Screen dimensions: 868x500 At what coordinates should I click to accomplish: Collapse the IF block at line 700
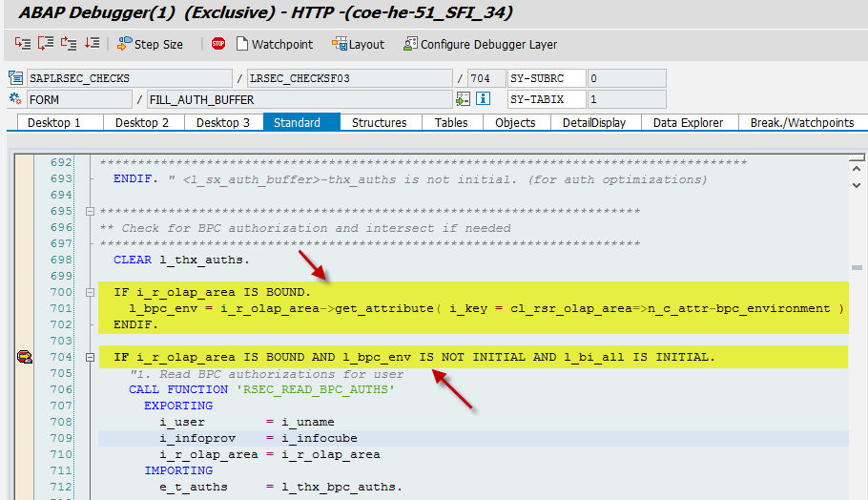click(90, 292)
